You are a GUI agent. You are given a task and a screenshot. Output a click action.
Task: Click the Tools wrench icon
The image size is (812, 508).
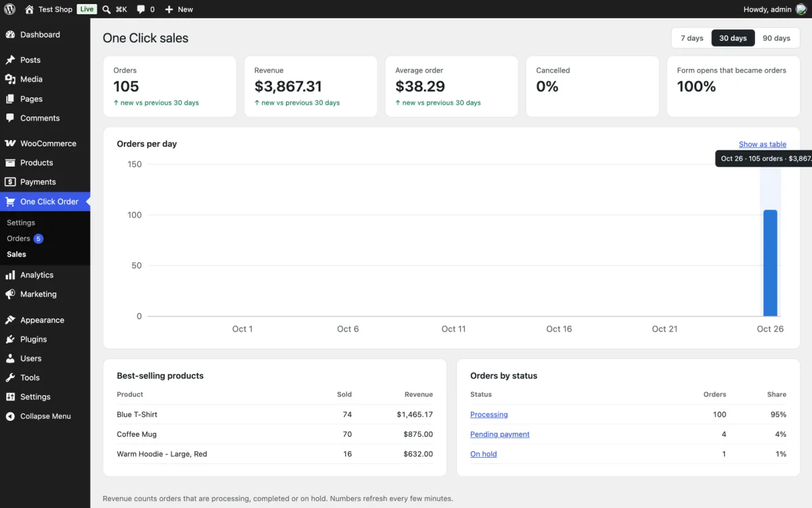tap(10, 378)
